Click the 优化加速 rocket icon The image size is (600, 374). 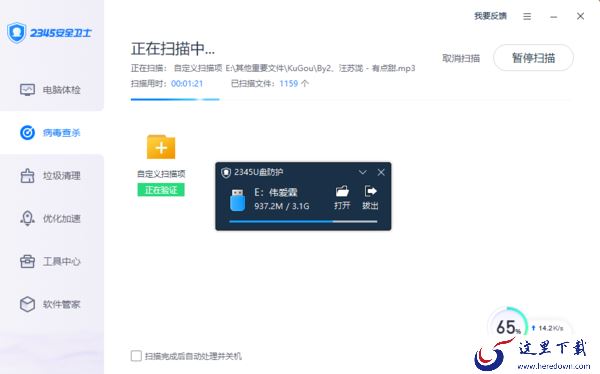coord(27,219)
